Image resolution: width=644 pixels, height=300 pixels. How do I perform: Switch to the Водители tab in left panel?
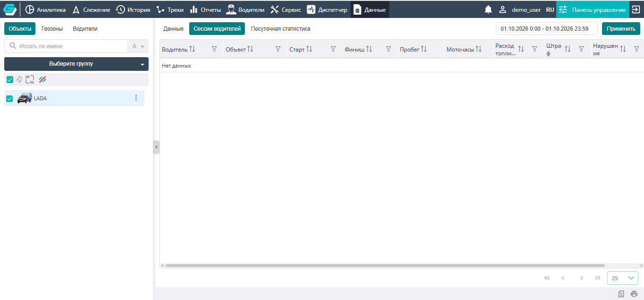pyautogui.click(x=85, y=29)
